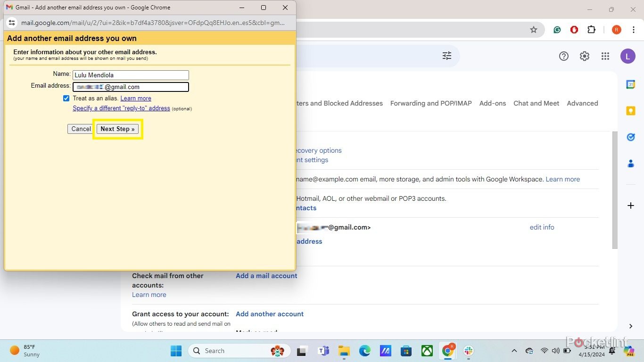
Task: Launch Microsoft Teams from taskbar
Action: pyautogui.click(x=323, y=351)
